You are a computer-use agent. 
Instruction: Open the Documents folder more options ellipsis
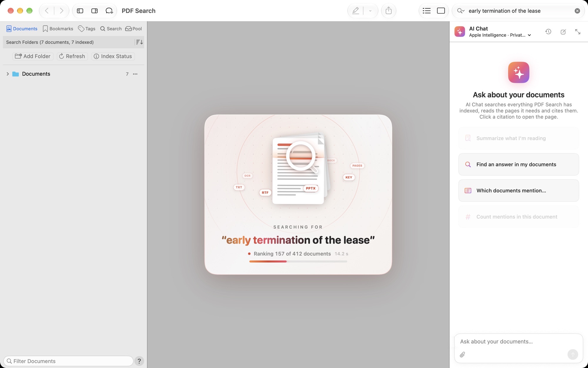(135, 74)
